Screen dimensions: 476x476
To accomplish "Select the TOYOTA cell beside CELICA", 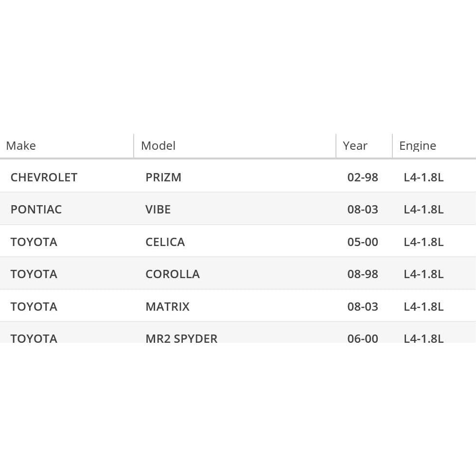I will (34, 242).
